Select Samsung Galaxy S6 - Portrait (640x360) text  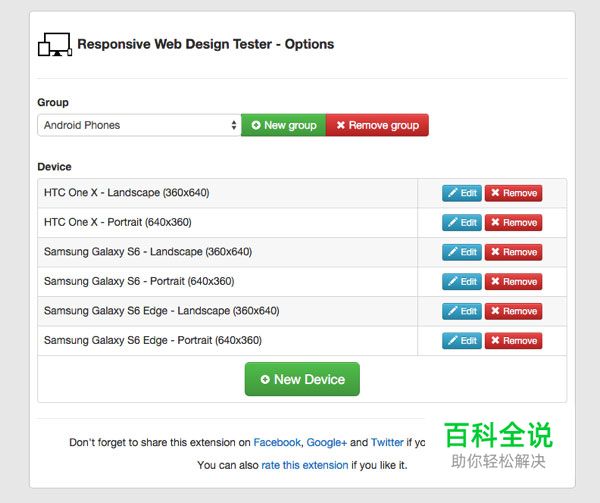point(139,281)
